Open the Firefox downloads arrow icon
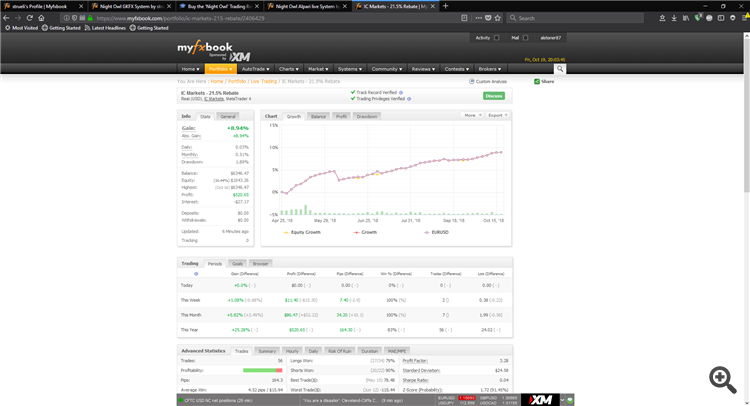 pos(674,18)
